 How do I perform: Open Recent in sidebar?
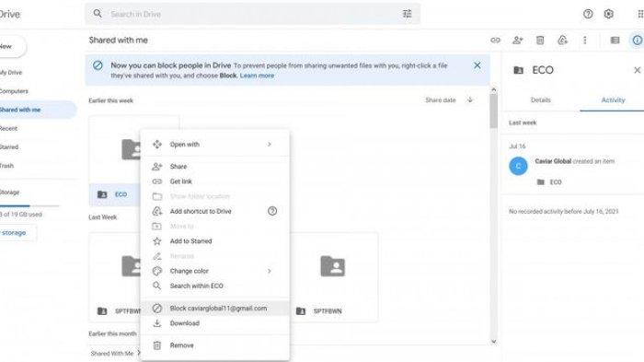tap(8, 128)
